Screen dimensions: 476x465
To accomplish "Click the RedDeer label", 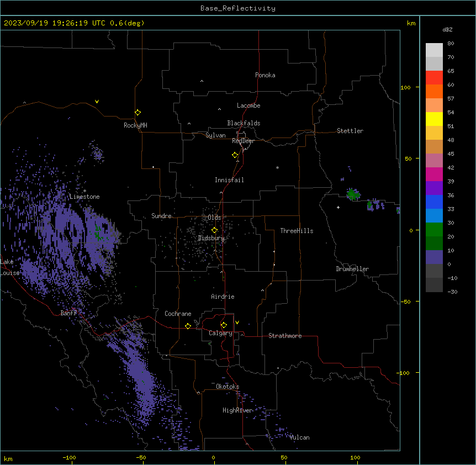I will click(243, 141).
